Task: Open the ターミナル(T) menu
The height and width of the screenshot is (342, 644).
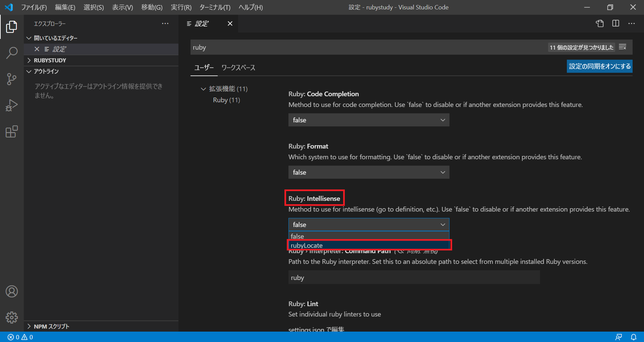Action: tap(215, 7)
